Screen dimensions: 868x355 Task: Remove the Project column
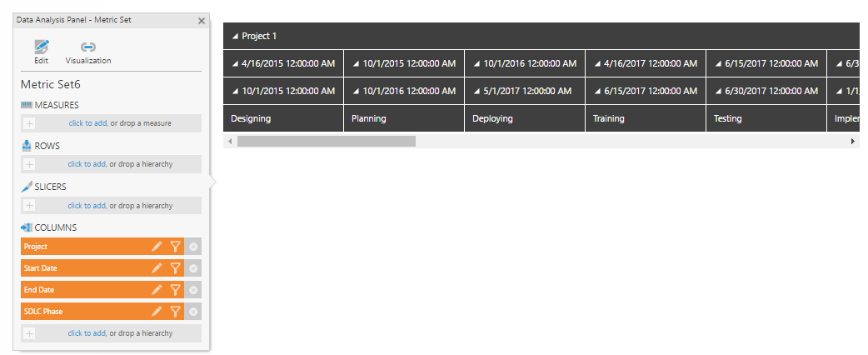click(x=193, y=247)
